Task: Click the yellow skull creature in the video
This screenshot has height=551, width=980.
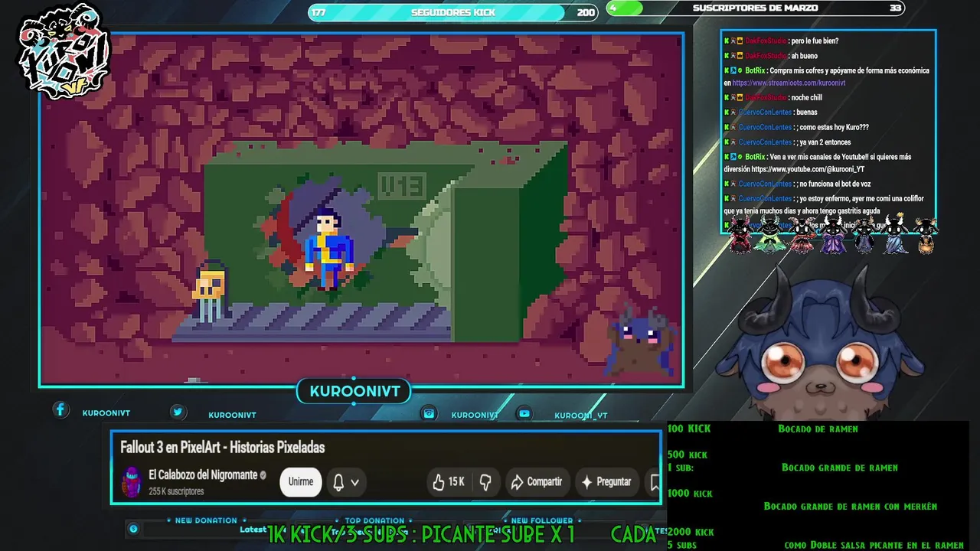Action: click(x=209, y=292)
